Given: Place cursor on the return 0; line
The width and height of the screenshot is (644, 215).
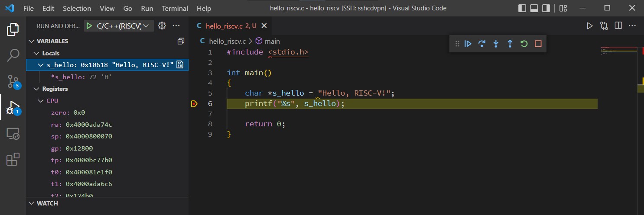Looking at the screenshot, I should click(265, 124).
